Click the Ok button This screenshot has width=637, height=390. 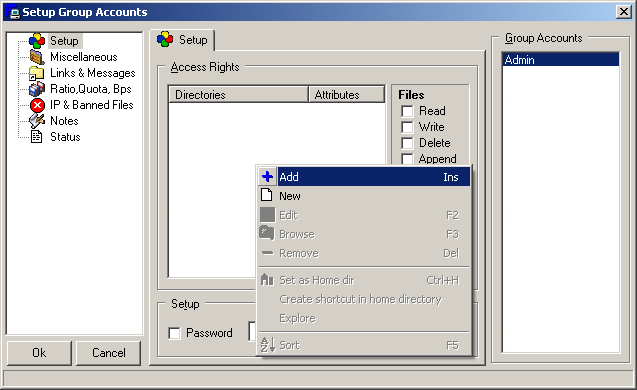point(39,353)
